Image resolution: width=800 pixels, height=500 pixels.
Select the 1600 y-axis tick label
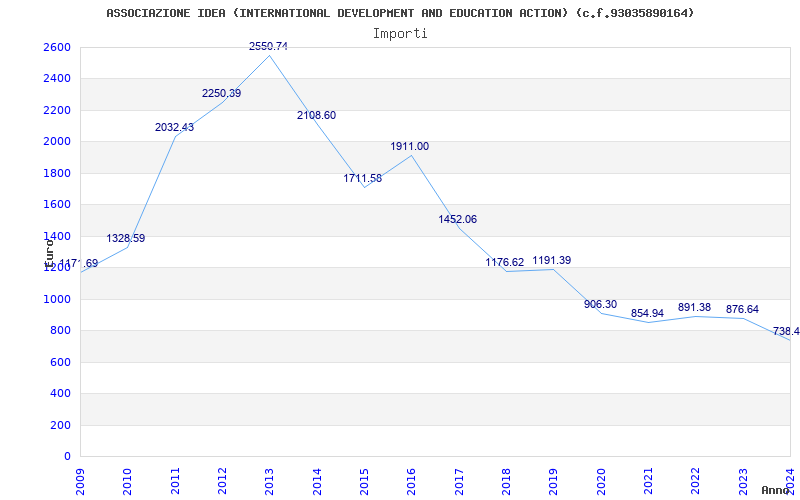(57, 205)
